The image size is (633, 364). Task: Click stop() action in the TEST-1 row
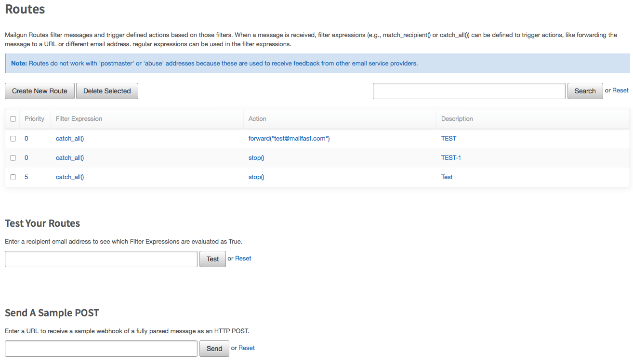(256, 158)
